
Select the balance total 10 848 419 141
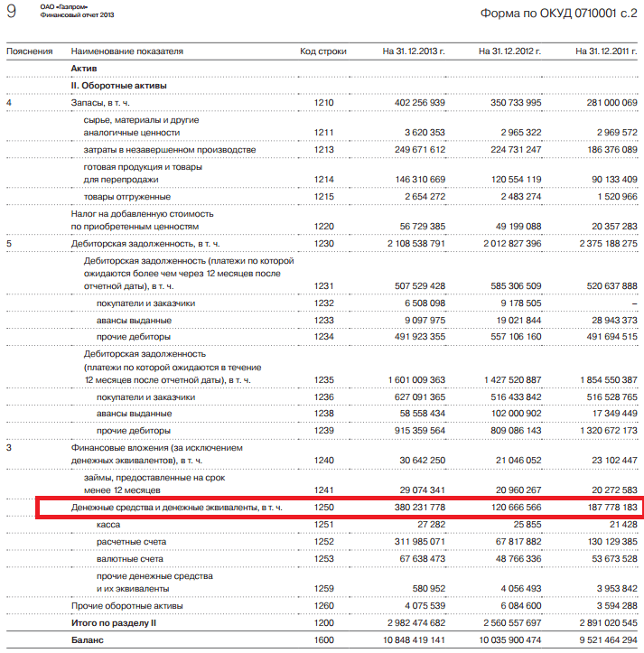click(x=406, y=639)
